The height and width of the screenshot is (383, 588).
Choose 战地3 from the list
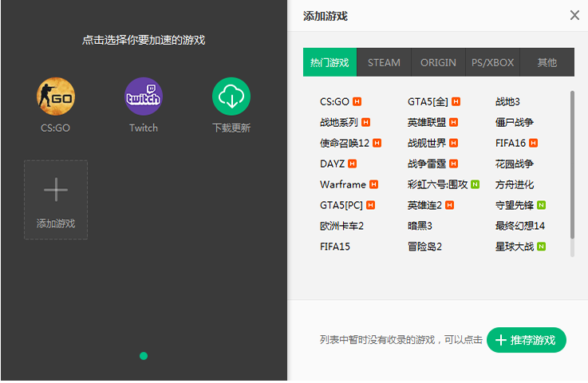[x=507, y=101]
